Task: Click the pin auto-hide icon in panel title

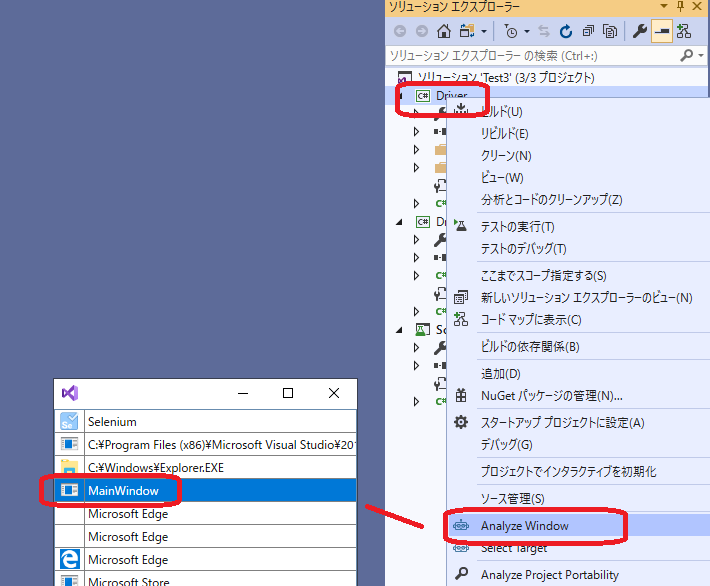Action: click(680, 6)
